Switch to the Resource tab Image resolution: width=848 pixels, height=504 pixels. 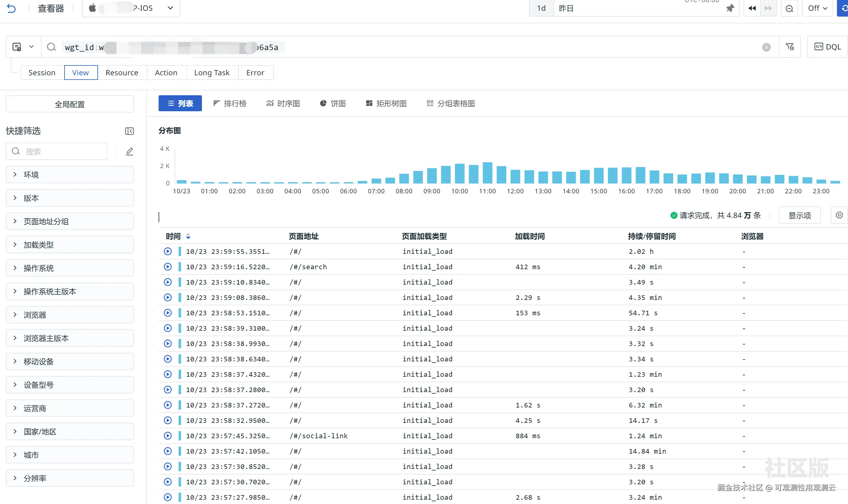[x=122, y=73]
